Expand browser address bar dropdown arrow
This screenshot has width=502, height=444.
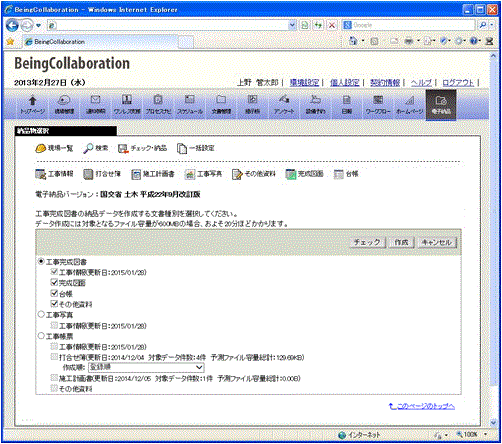292,25
